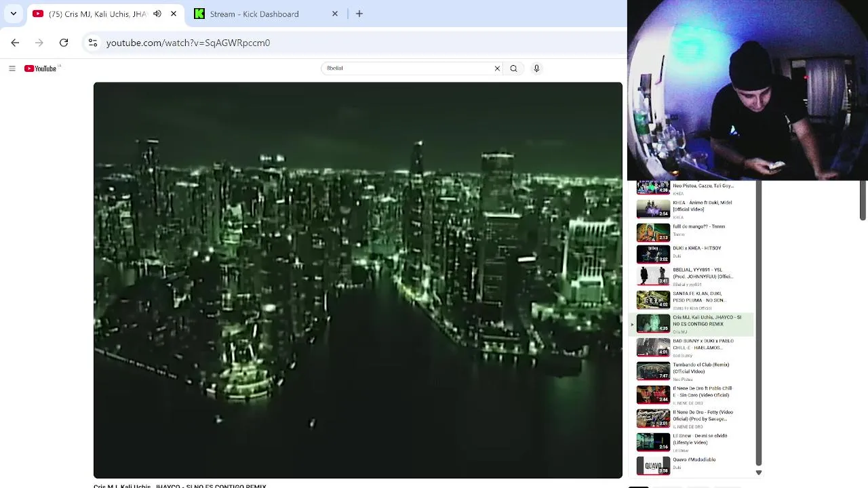
Task: Reload the YouTube page
Action: (64, 43)
